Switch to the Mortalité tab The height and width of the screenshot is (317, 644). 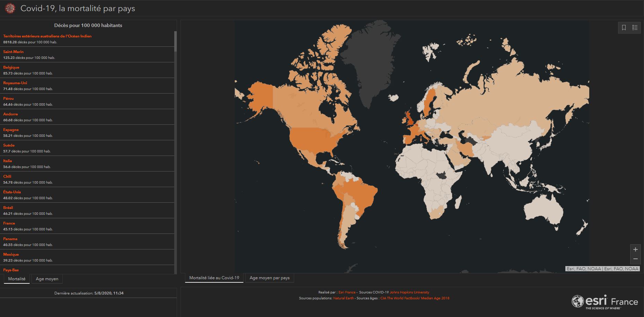click(17, 279)
